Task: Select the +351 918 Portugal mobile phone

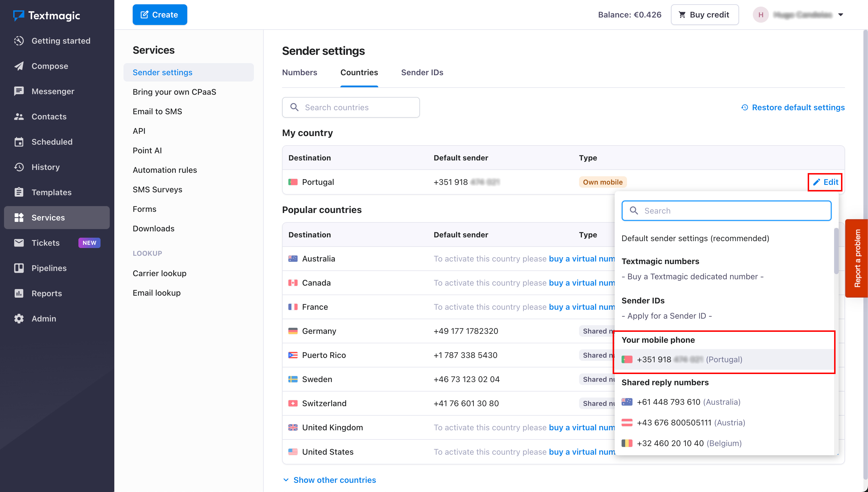Action: (x=724, y=360)
